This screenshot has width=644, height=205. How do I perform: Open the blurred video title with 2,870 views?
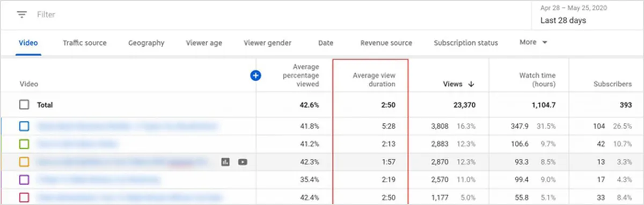(122, 162)
